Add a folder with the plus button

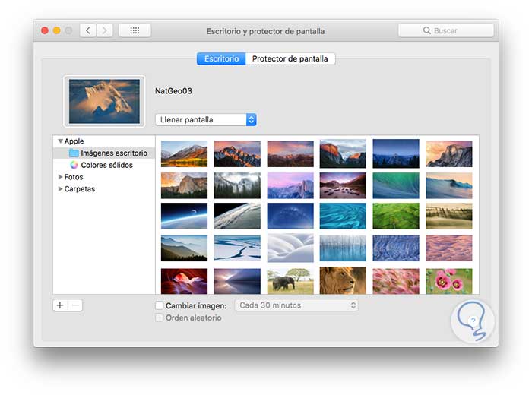(x=60, y=305)
